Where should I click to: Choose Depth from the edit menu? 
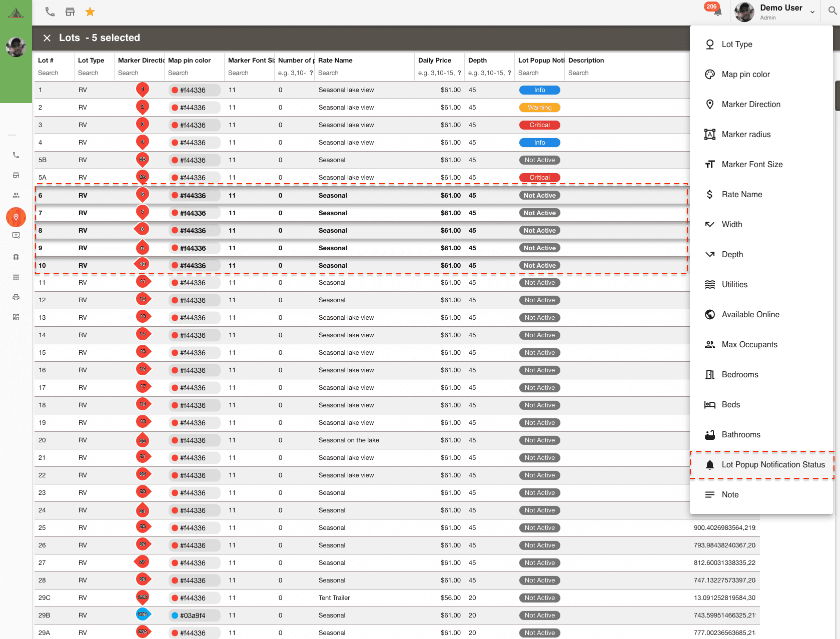point(761,254)
